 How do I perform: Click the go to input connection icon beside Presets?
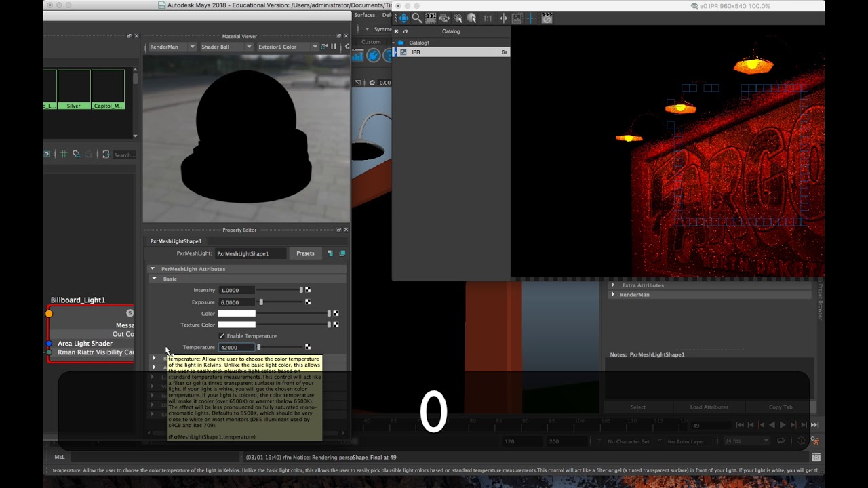[330, 253]
